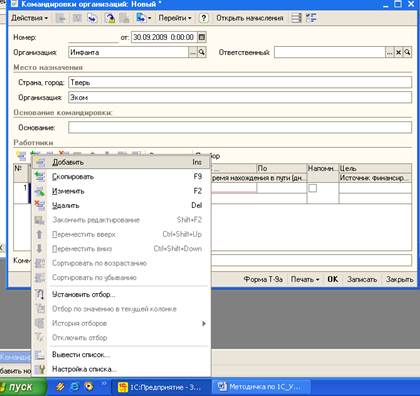This screenshot has height=396, width=420.
Task: Click the list view icon after Открыть начисления
Action: pyautogui.click(x=296, y=18)
